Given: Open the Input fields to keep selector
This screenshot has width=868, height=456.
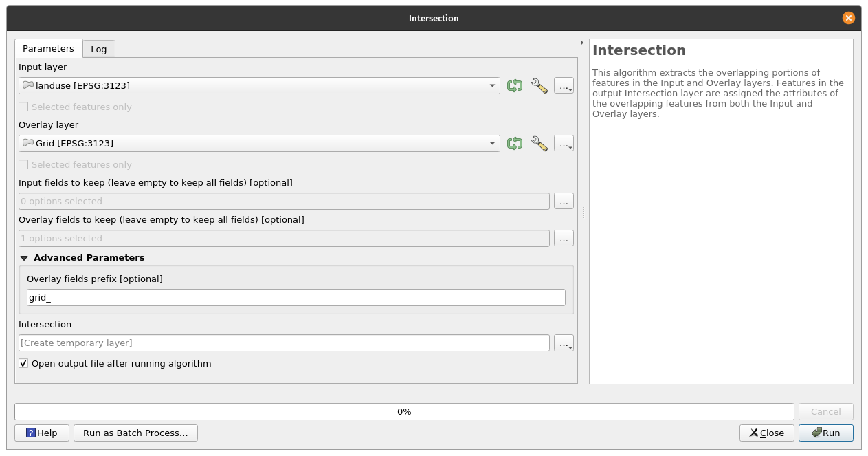Looking at the screenshot, I should pyautogui.click(x=563, y=201).
